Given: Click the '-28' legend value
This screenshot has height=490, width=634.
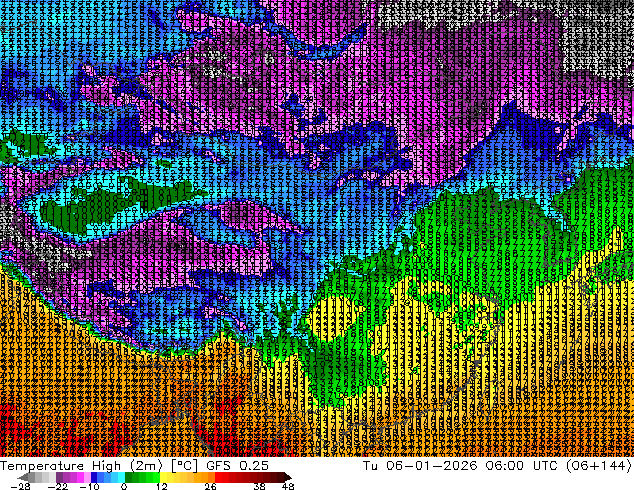Looking at the screenshot, I should click(x=20, y=486).
